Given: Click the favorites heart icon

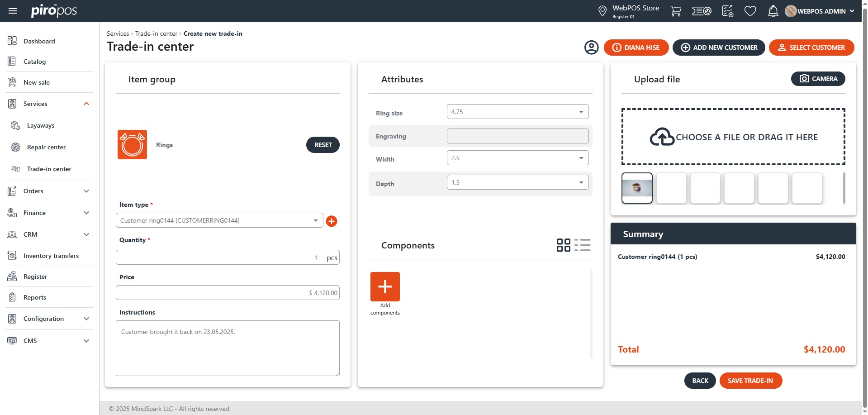Looking at the screenshot, I should [750, 11].
